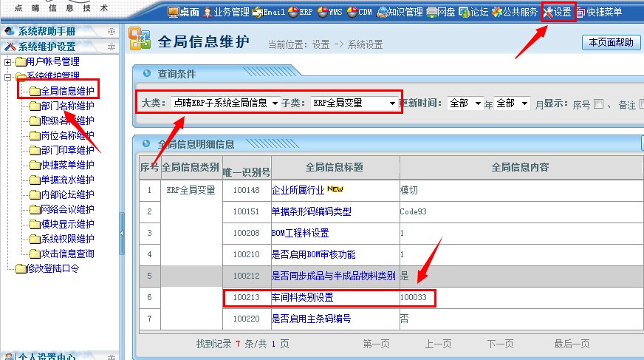This screenshot has height=360, width=644.
Task: Click the 系统维护设置 tools icon
Action: click(10, 47)
